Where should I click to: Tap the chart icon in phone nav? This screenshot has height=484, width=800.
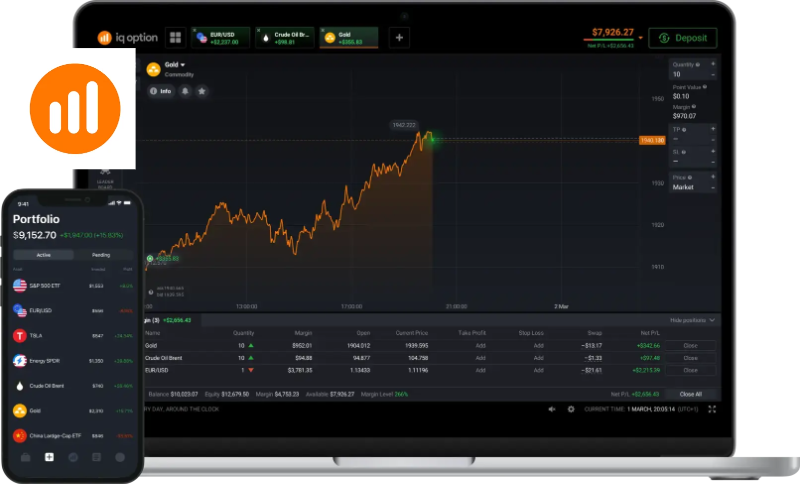(x=73, y=457)
